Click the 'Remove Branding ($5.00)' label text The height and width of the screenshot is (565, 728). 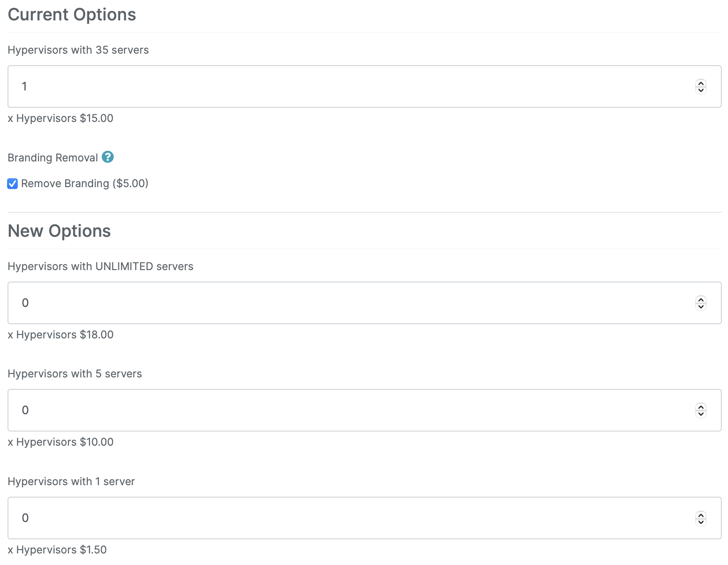click(85, 184)
